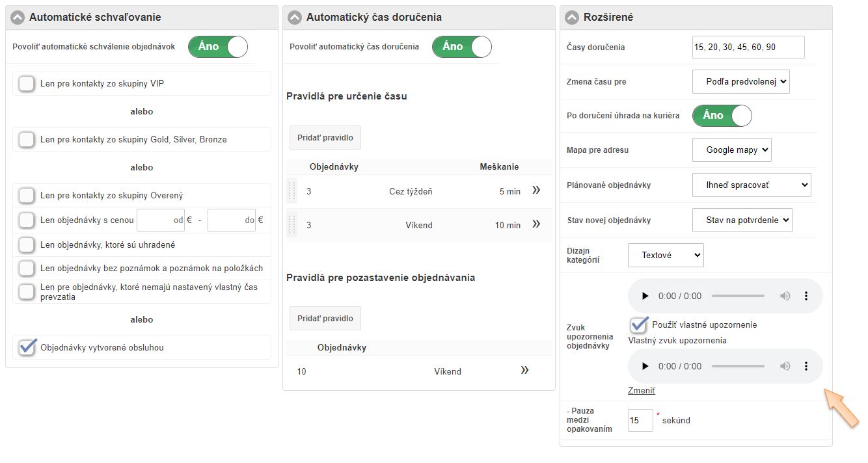Uncheck Objednávky vytvorené obsluhou checkbox
The height and width of the screenshot is (463, 868).
pyautogui.click(x=27, y=348)
